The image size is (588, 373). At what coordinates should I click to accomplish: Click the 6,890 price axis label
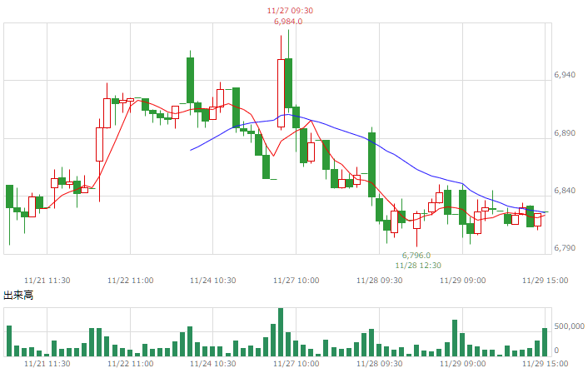pos(565,133)
